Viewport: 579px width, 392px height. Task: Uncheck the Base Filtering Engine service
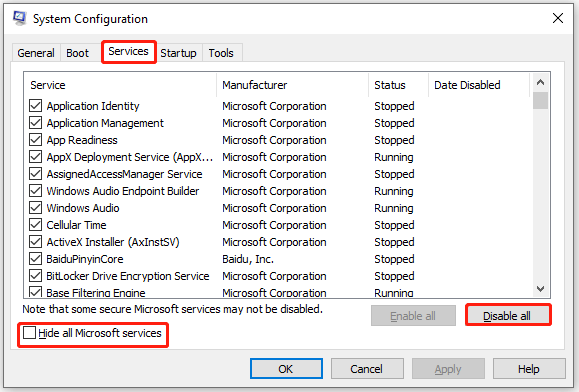[x=35, y=292]
